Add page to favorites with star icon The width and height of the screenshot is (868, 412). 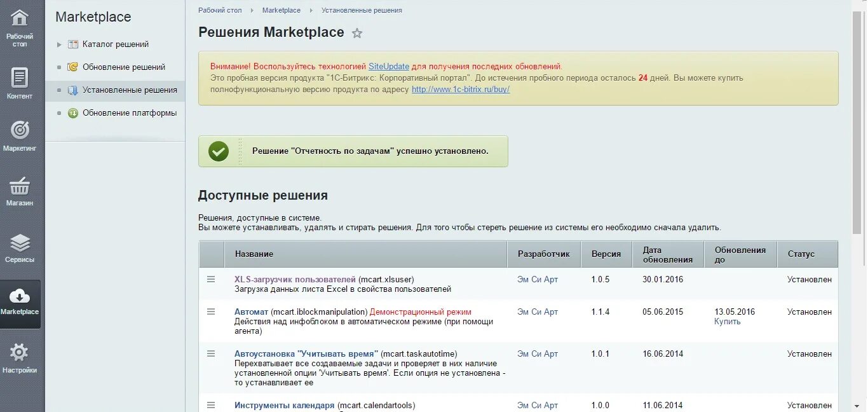(x=357, y=33)
